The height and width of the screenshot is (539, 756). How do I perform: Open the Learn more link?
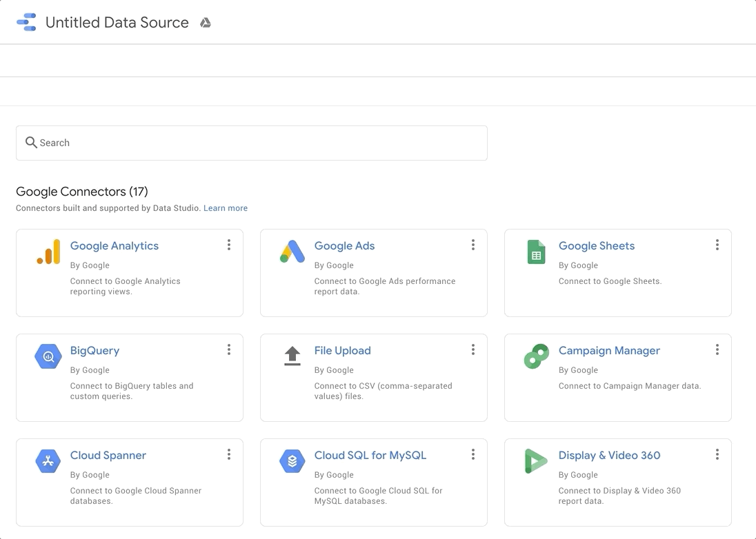[x=225, y=208]
